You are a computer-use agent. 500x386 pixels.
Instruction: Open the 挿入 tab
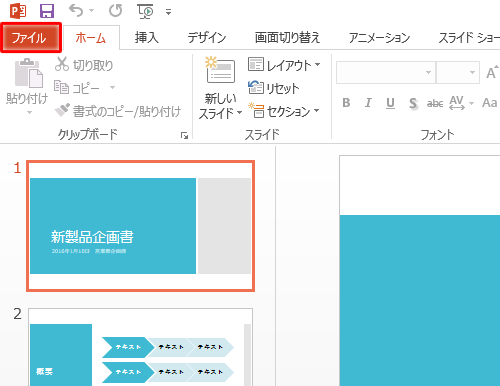pyautogui.click(x=146, y=38)
